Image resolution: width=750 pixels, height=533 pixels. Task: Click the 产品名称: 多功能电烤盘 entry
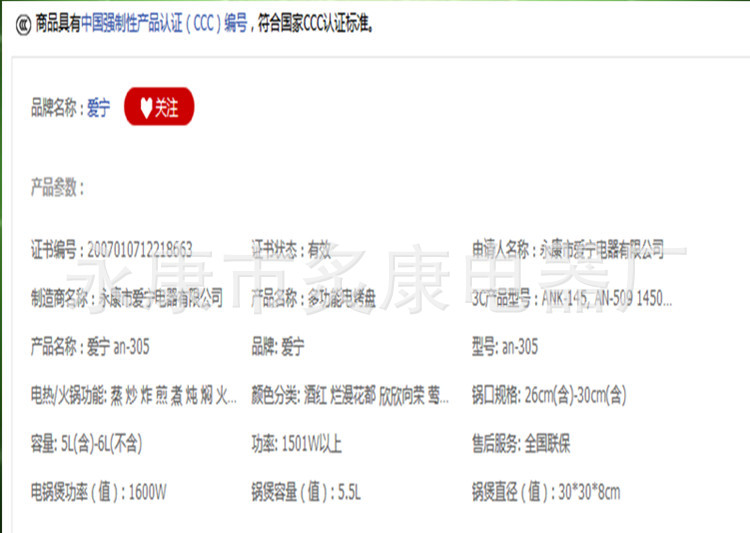coord(313,298)
